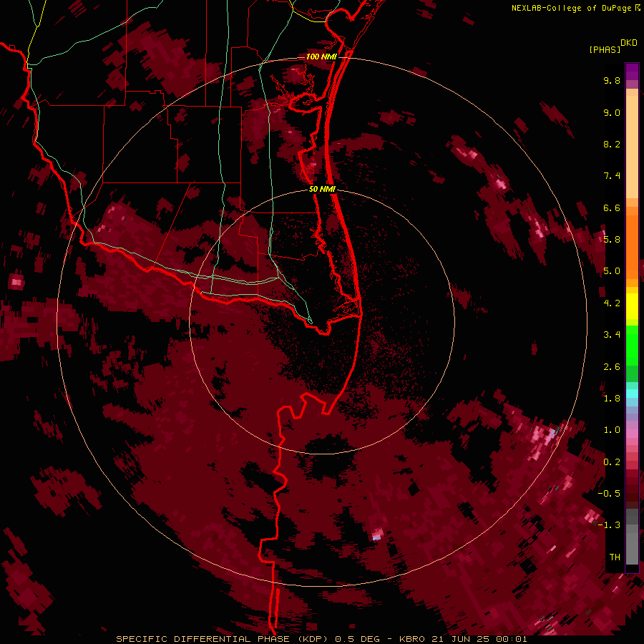Click the 8.2 value on the legend
This screenshot has width=644, height=644.
(612, 144)
